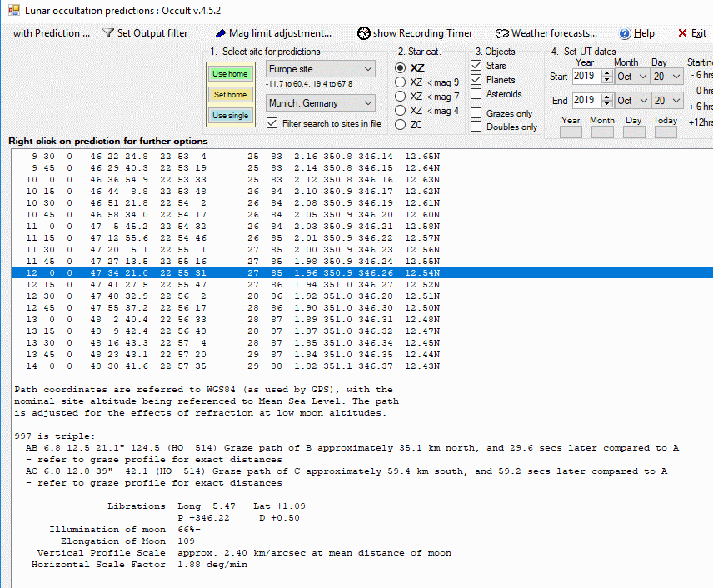Click the Occult app icon in title bar
713x588 pixels.
tap(13, 10)
